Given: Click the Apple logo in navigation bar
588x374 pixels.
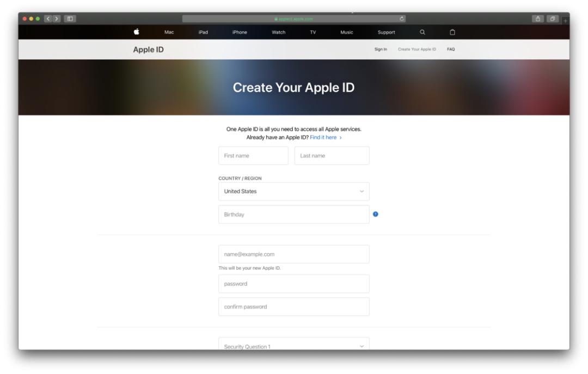Looking at the screenshot, I should pyautogui.click(x=137, y=32).
